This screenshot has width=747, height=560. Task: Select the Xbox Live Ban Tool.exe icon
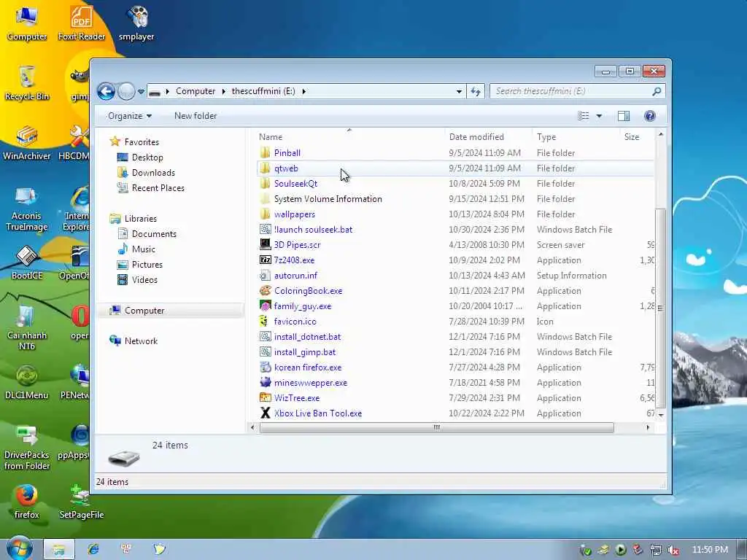pyautogui.click(x=265, y=413)
